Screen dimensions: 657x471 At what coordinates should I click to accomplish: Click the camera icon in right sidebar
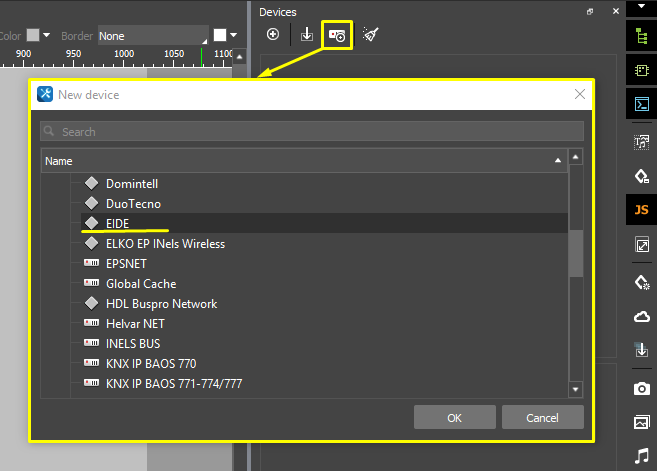pos(641,388)
